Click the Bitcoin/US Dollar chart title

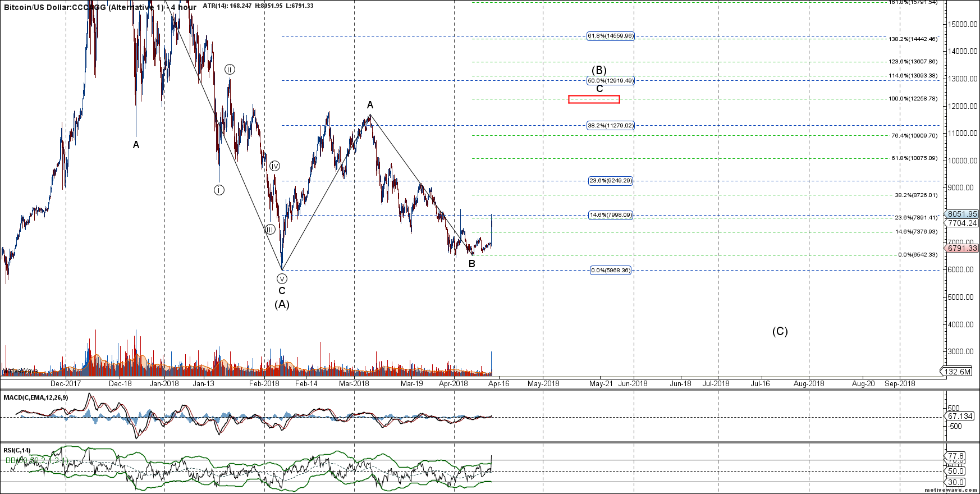click(100, 7)
